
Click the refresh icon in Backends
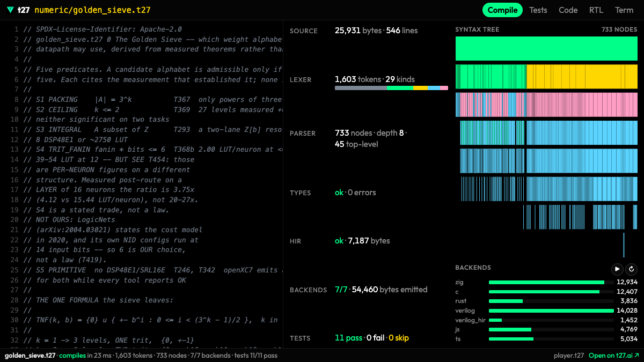click(631, 269)
